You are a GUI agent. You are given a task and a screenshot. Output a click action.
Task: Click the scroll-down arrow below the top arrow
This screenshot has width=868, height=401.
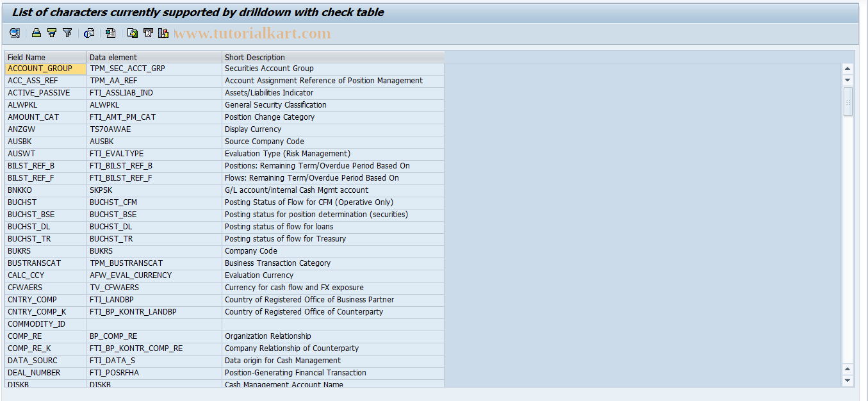(x=848, y=80)
